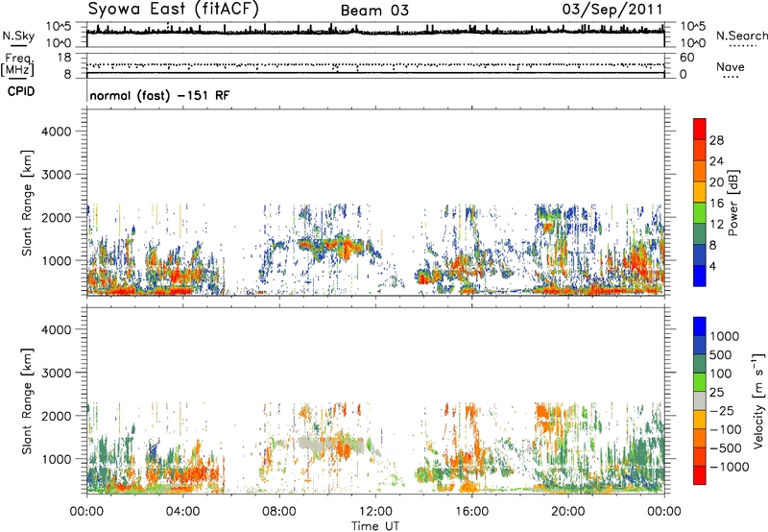The image size is (768, 532).
Task: Click the '100' Velocity colorbar value
Action: pyautogui.click(x=721, y=374)
